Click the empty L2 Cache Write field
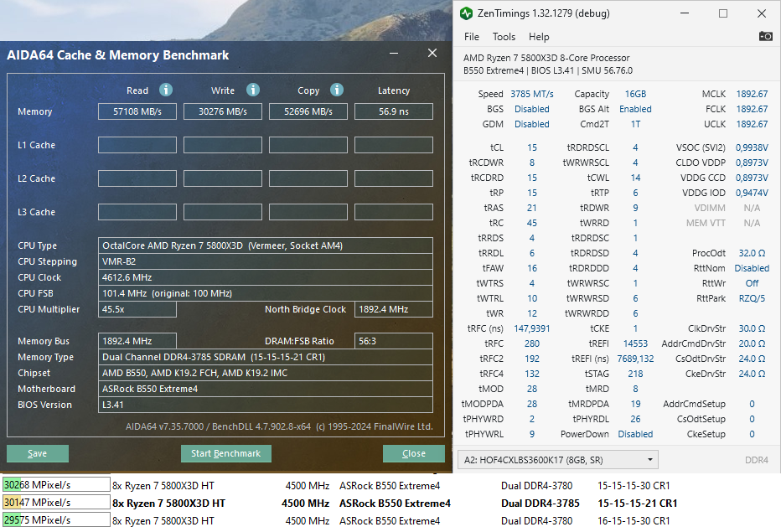This screenshot has height=532, width=781. pos(223,178)
